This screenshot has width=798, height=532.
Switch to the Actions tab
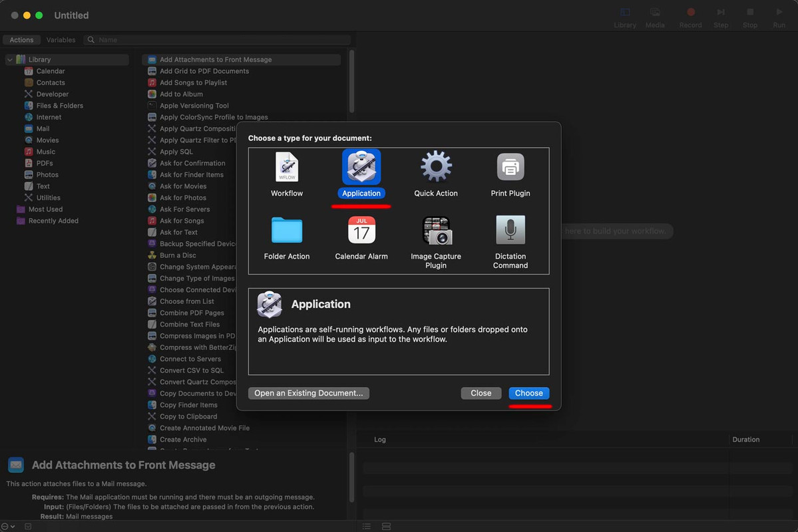[21, 40]
